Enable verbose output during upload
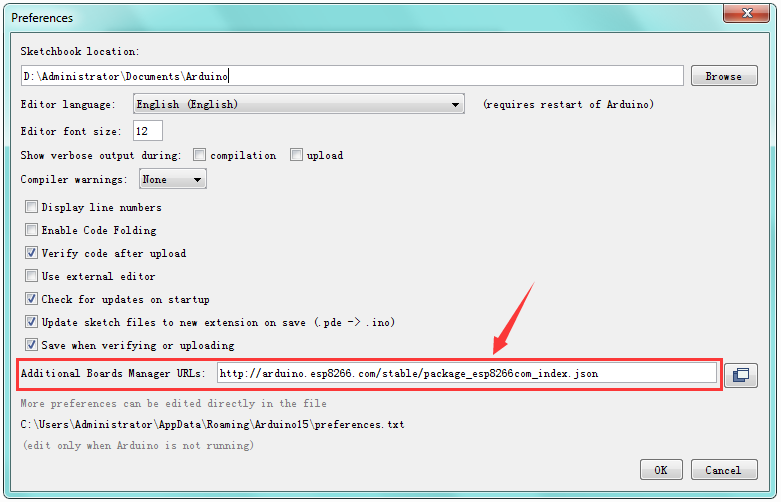Screen dimensions: 781x502 click(297, 155)
